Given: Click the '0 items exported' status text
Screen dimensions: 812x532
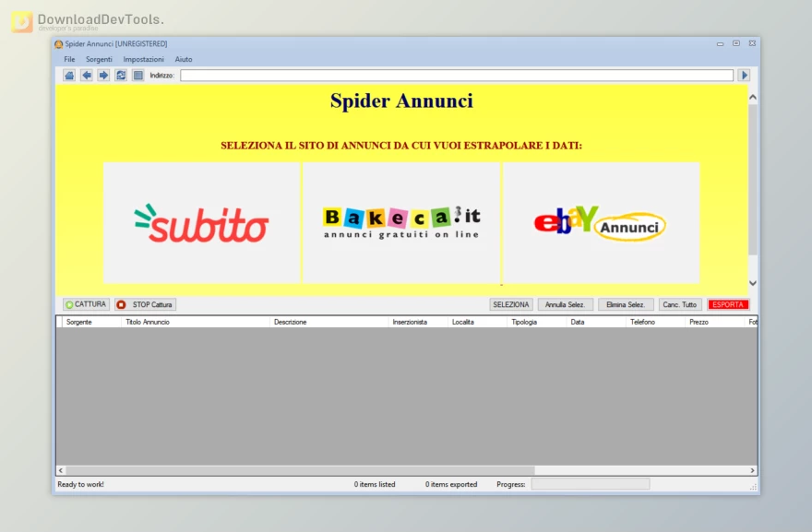Looking at the screenshot, I should point(451,484).
